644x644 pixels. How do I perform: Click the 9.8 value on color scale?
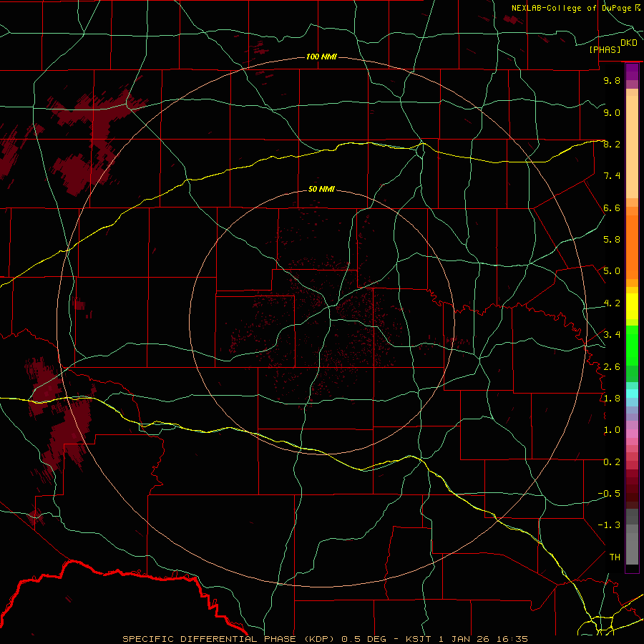(x=612, y=80)
